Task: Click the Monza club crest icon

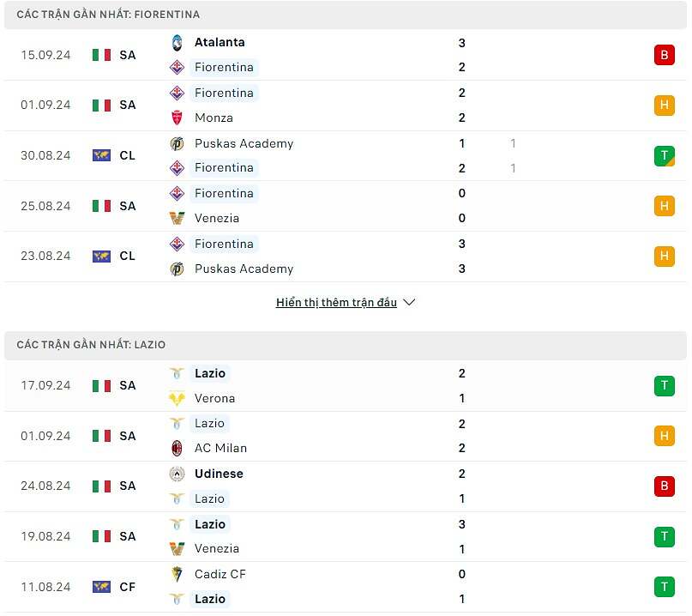Action: (178, 118)
